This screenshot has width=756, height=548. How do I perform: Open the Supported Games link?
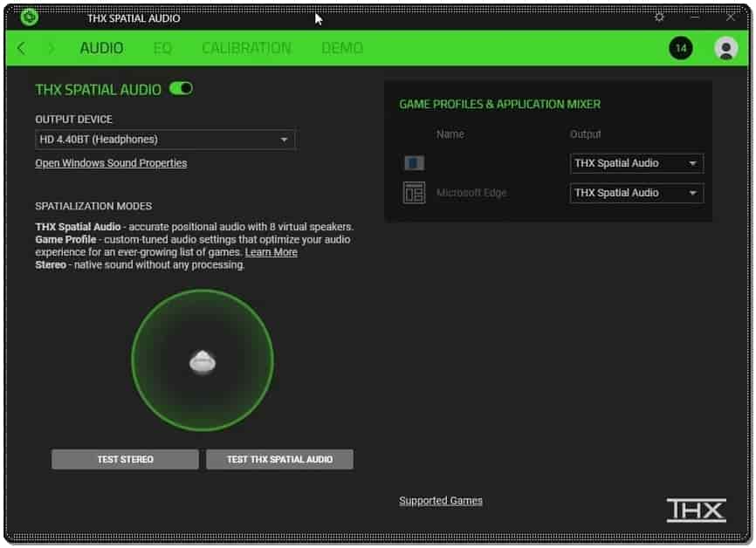point(441,501)
